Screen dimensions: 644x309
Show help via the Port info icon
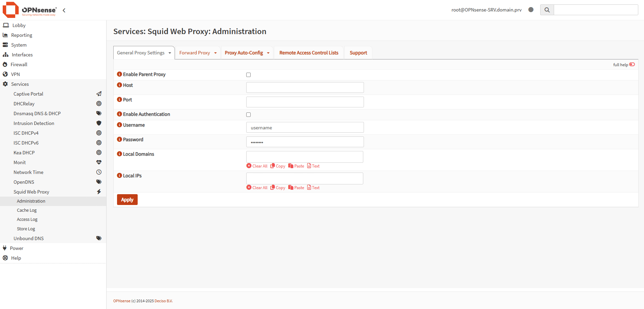pos(119,100)
